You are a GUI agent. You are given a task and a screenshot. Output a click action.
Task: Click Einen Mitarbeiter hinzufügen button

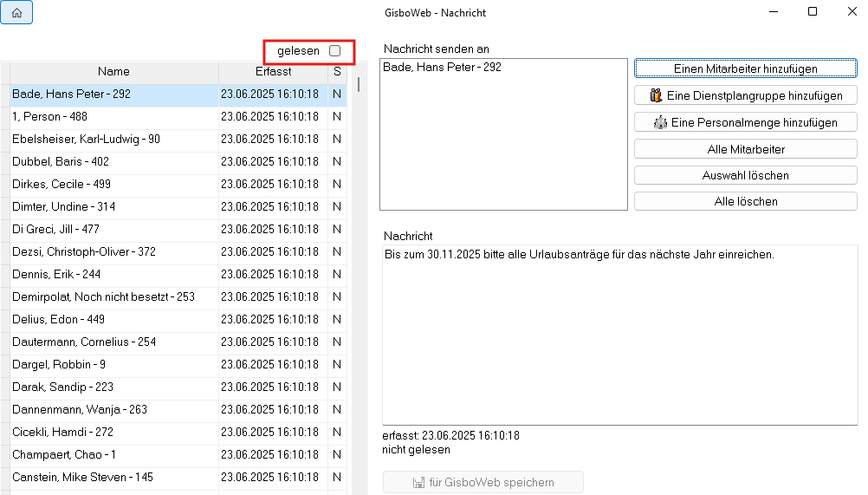tap(745, 68)
